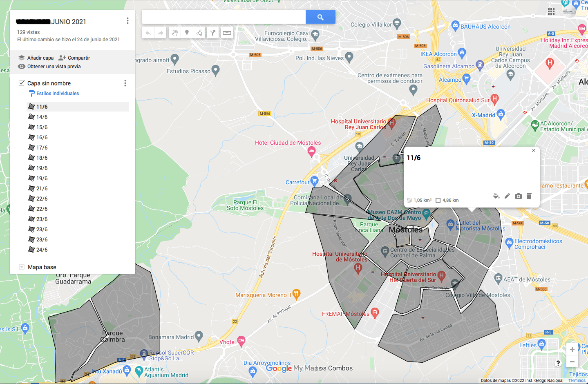
Task: Zoom out on the map
Action: (x=572, y=362)
